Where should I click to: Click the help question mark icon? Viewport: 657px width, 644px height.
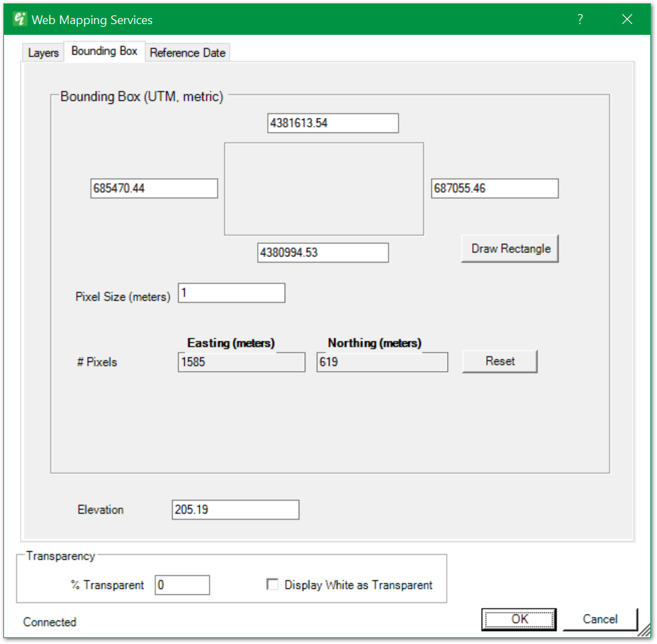click(x=579, y=19)
